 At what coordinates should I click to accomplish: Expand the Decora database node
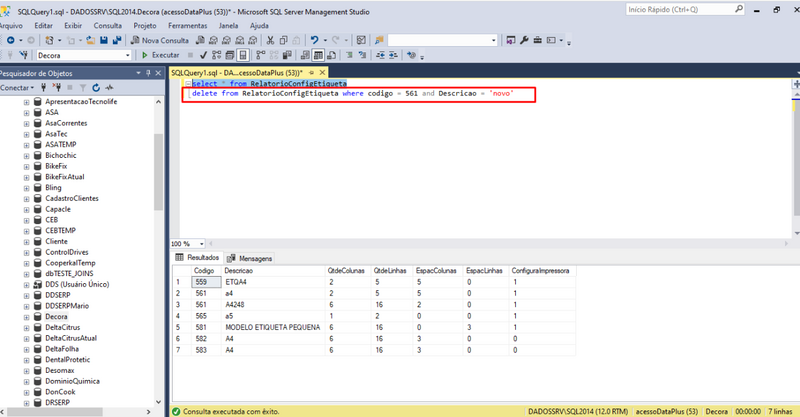(27, 317)
